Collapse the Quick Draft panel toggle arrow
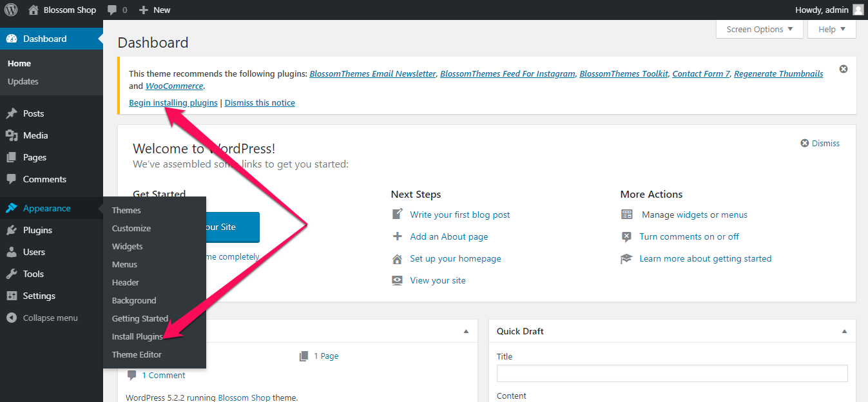Screen dimensions: 868x402 point(844,331)
